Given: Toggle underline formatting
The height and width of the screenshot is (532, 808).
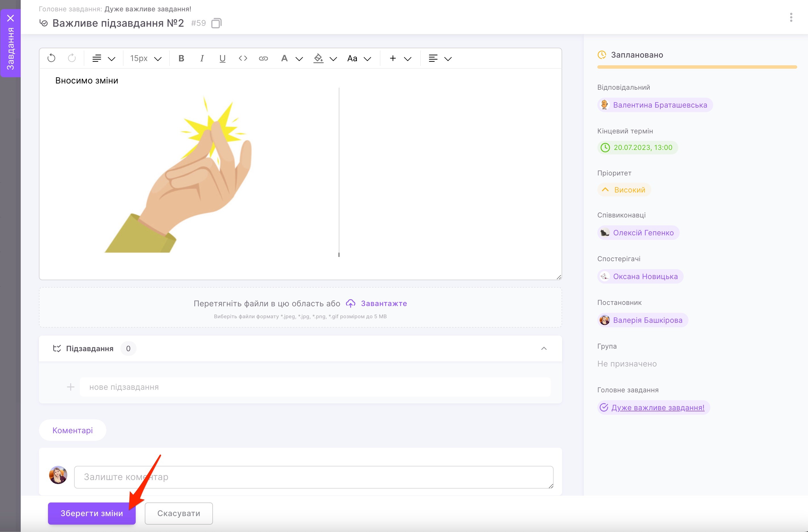Looking at the screenshot, I should 222,58.
